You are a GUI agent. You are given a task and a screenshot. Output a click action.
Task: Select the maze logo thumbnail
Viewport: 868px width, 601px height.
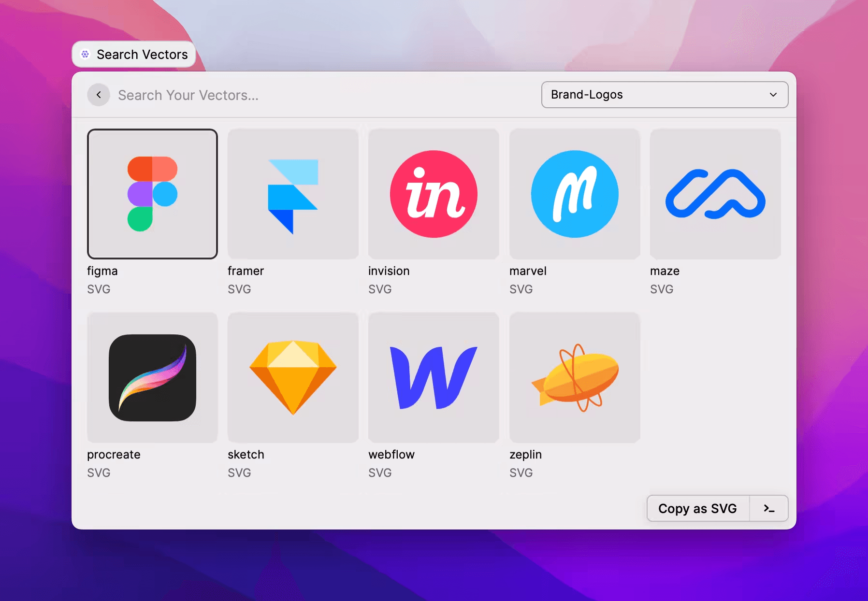click(x=715, y=194)
